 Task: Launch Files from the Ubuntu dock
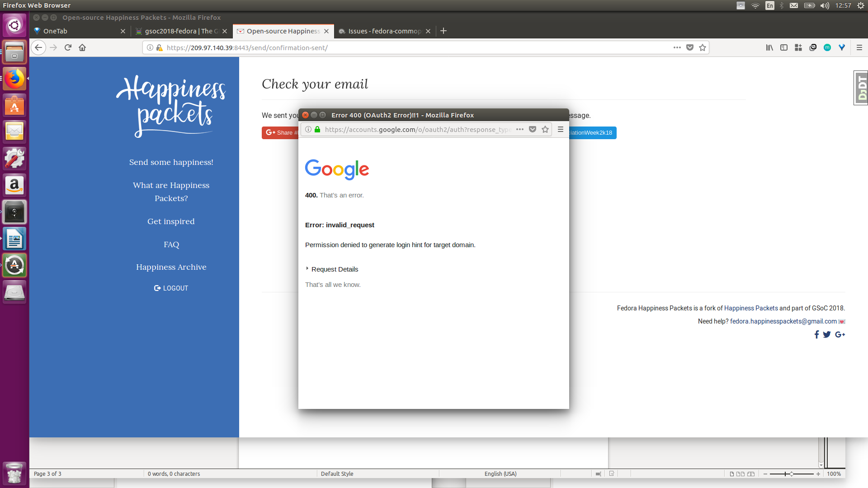click(14, 52)
